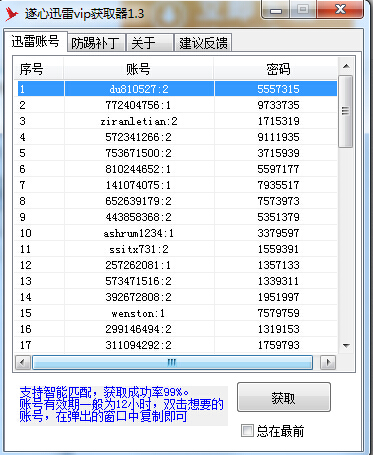The image size is (373, 455).
Task: Click the vertical scrollbar thumb
Action: point(346,111)
